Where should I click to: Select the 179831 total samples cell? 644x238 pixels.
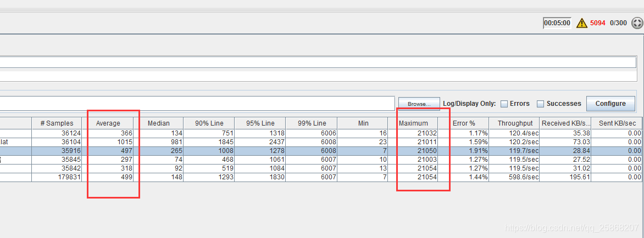coord(57,177)
